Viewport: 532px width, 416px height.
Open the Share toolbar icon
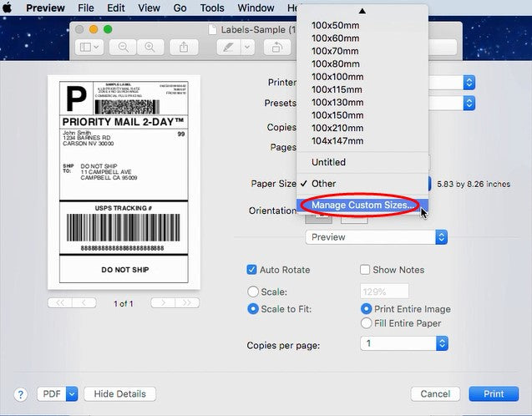coord(183,48)
